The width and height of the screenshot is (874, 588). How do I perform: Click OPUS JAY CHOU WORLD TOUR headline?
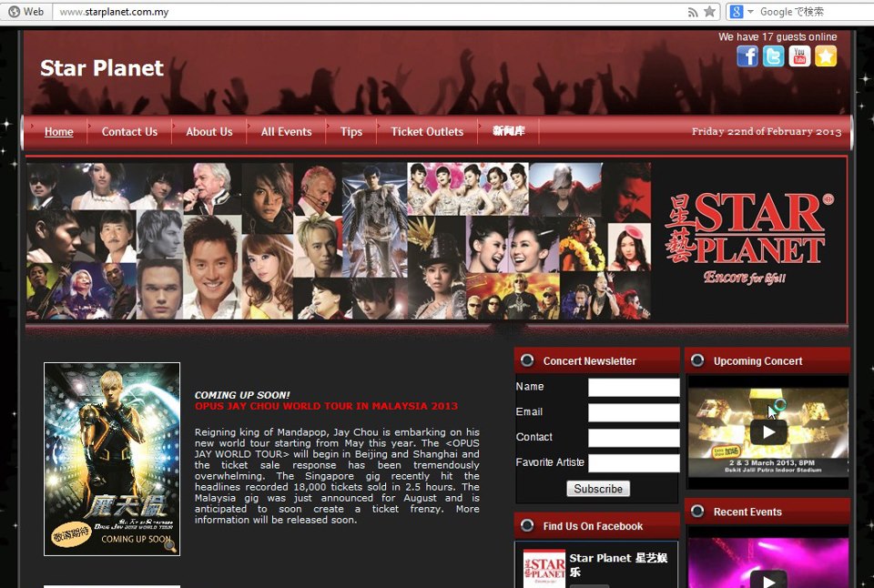[x=326, y=406]
